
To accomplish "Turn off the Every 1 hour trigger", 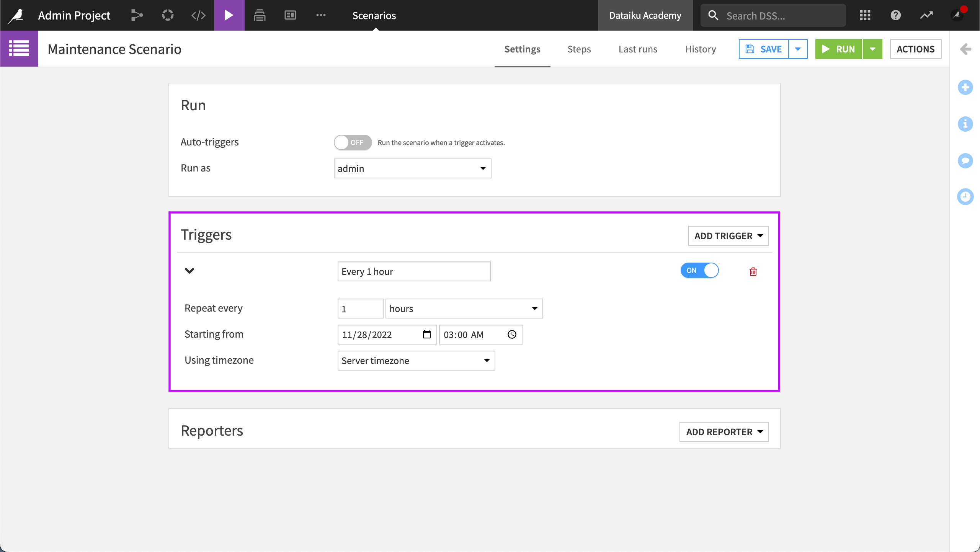I will pyautogui.click(x=699, y=271).
